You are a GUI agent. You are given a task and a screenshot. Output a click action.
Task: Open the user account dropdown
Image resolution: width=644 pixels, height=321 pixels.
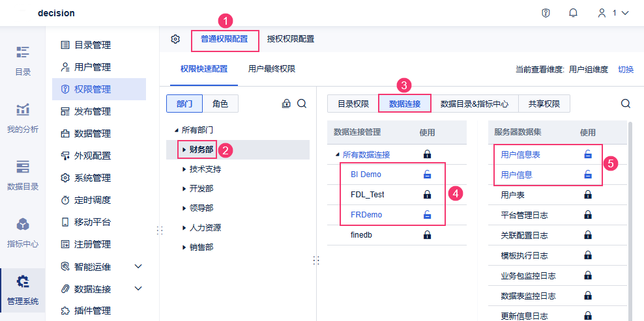tap(613, 13)
